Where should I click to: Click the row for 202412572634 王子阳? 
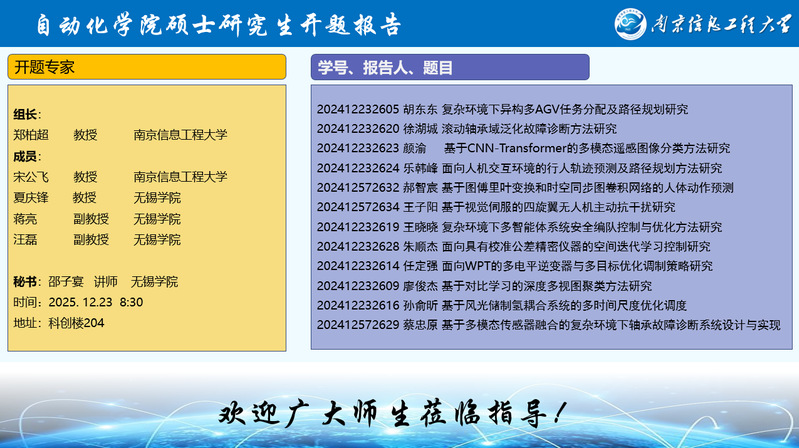(x=490, y=207)
